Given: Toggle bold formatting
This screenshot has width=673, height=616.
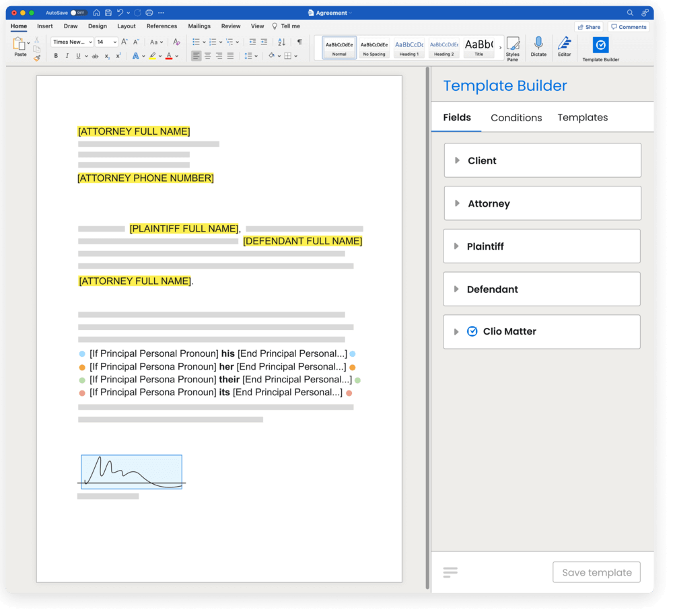Looking at the screenshot, I should 57,55.
